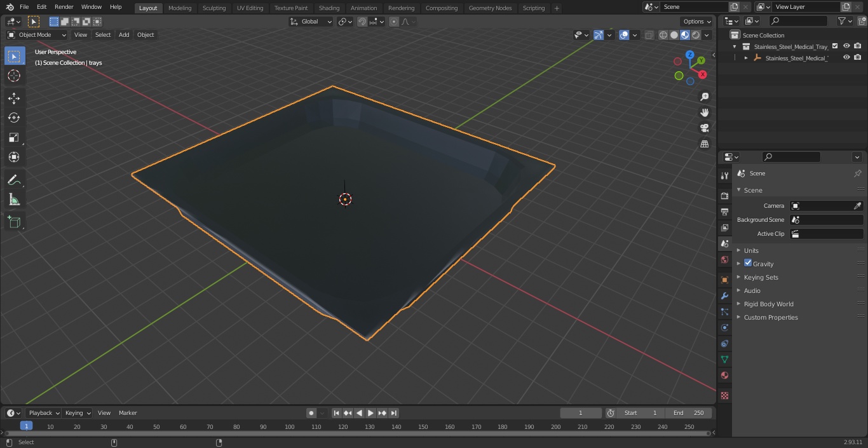Hide the child Stainless_Steel_Medical object with its eye icon

[846, 57]
